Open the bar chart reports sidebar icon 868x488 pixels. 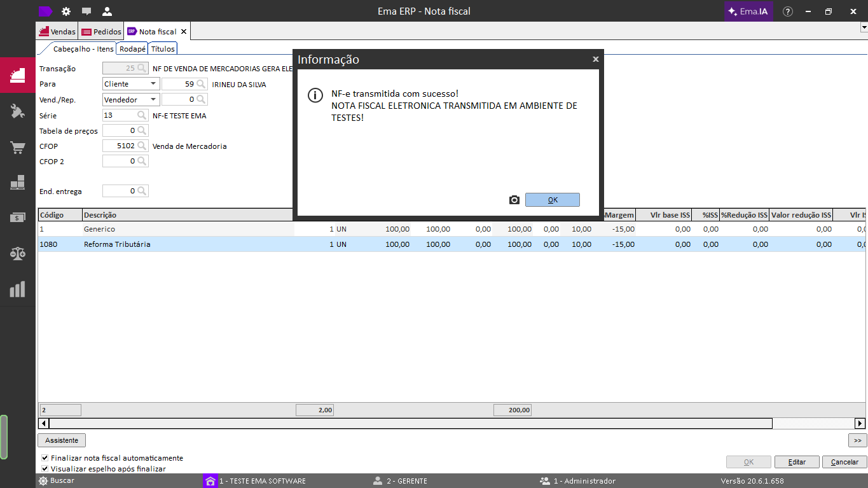point(18,289)
